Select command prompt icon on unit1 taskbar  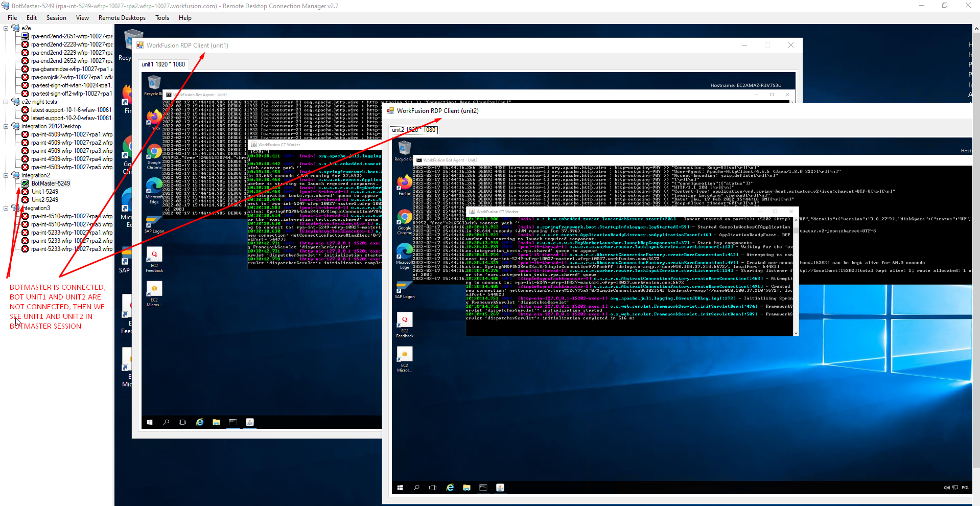coord(233,422)
